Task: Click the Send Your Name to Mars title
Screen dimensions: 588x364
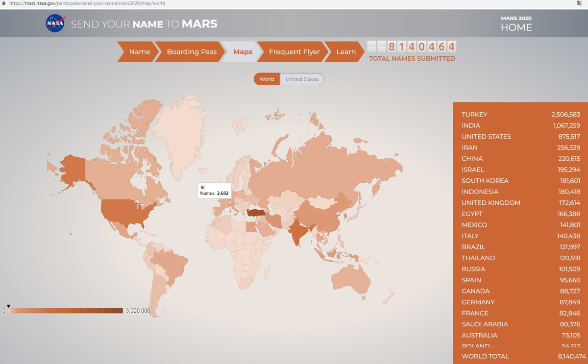Action: point(144,24)
